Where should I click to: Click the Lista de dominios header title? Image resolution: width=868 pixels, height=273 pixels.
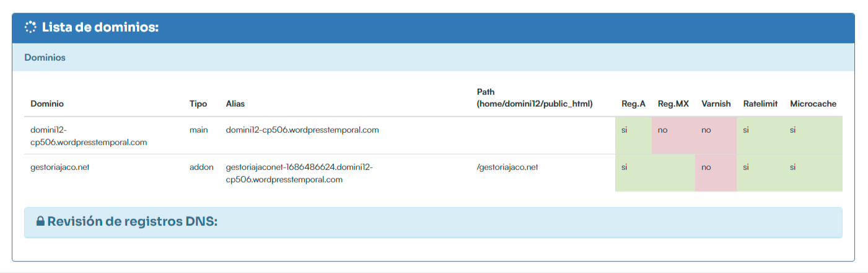[100, 27]
